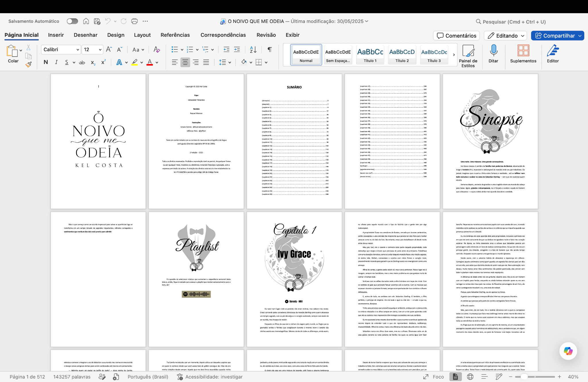Apply Justify text alignment
The image size is (588, 382).
point(206,62)
